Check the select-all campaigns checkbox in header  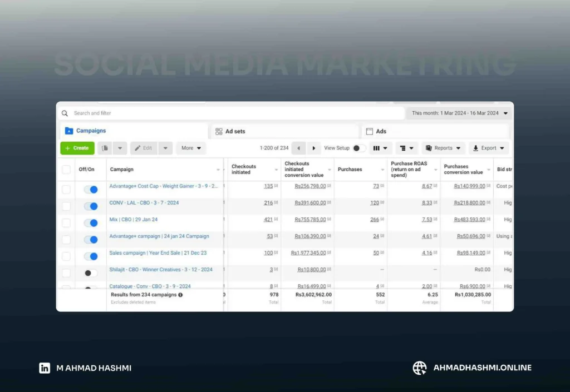coord(66,170)
